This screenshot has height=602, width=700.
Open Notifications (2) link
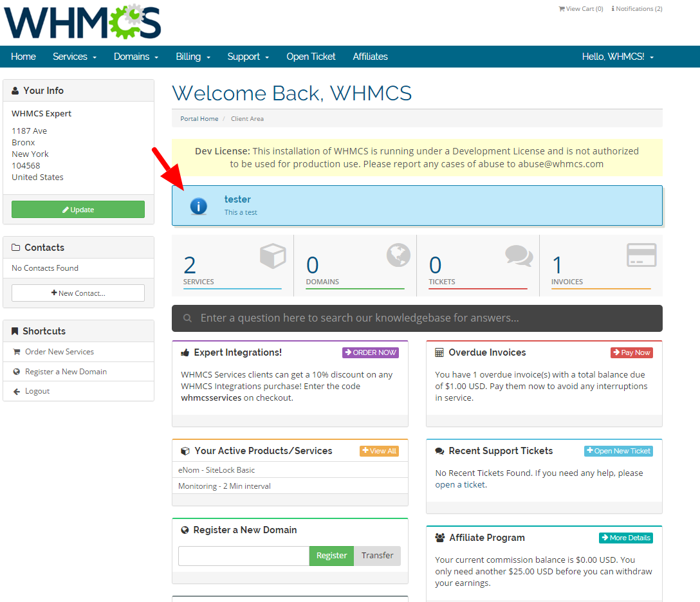(637, 9)
